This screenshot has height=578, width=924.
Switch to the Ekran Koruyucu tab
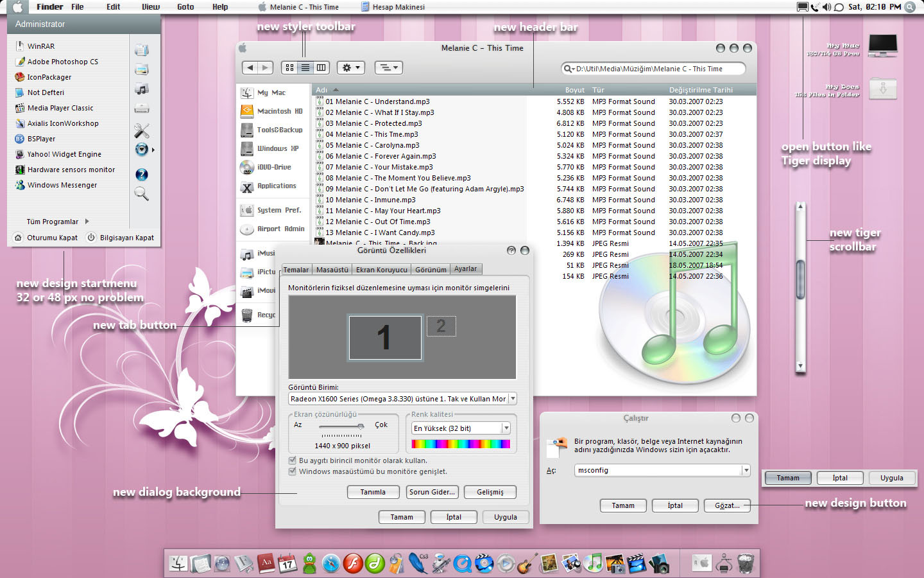(381, 270)
